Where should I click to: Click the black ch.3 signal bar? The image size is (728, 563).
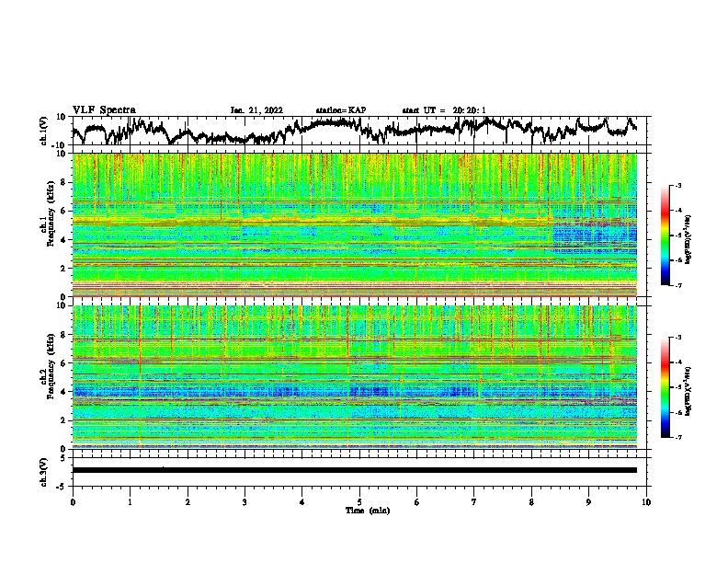coord(355,470)
